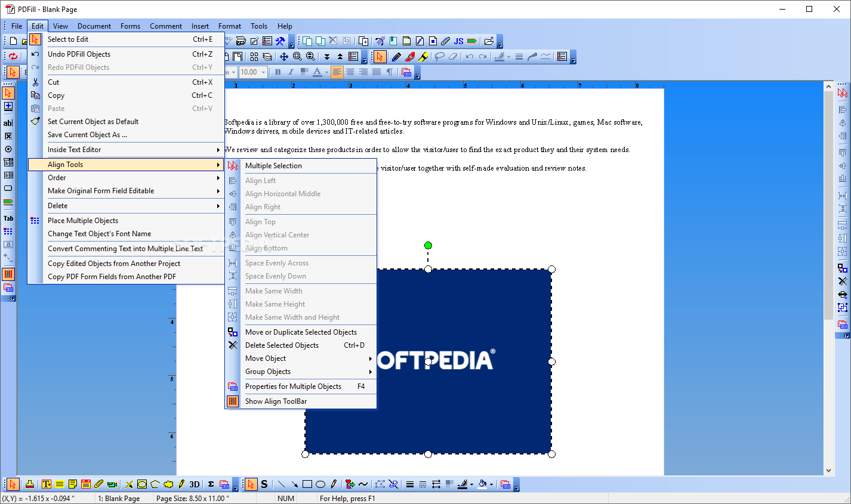
Task: Select the ellipse shape tool in bottom toolbar
Action: 320,484
